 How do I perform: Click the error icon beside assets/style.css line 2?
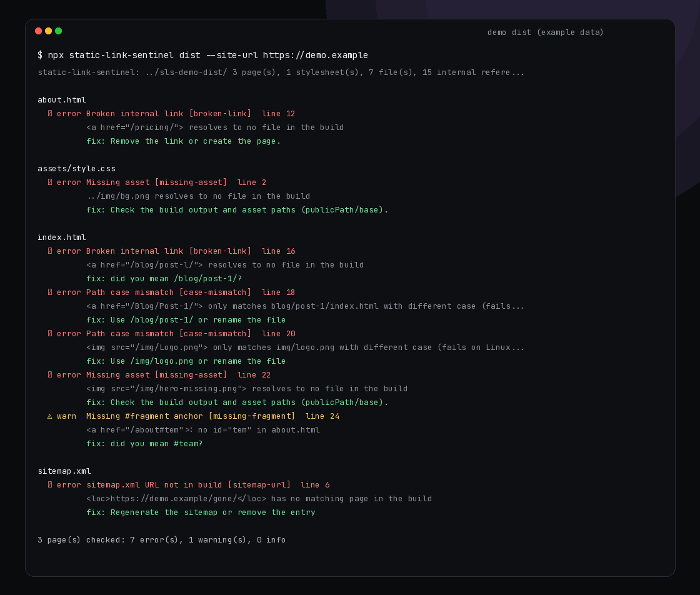pos(50,182)
